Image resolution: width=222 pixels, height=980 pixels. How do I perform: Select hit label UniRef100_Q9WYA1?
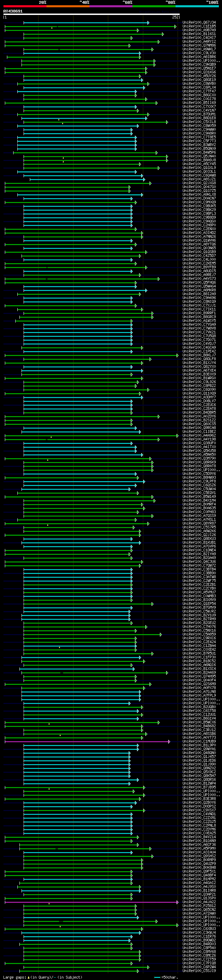(199, 749)
